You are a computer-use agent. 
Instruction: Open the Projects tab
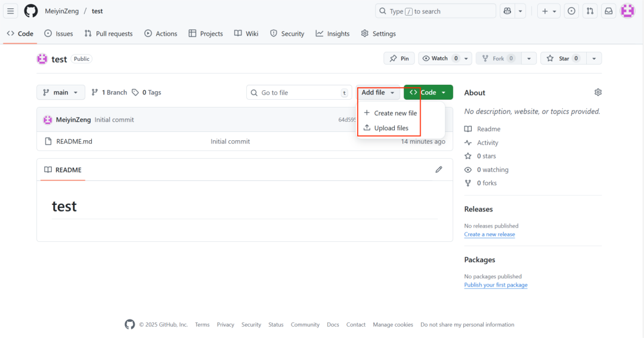[x=206, y=33]
